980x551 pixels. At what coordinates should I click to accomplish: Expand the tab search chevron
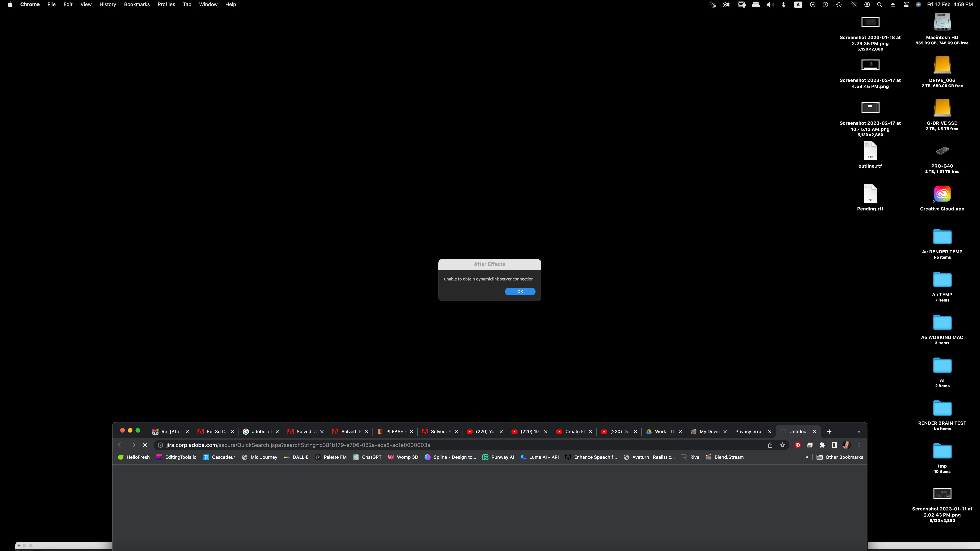[859, 432]
